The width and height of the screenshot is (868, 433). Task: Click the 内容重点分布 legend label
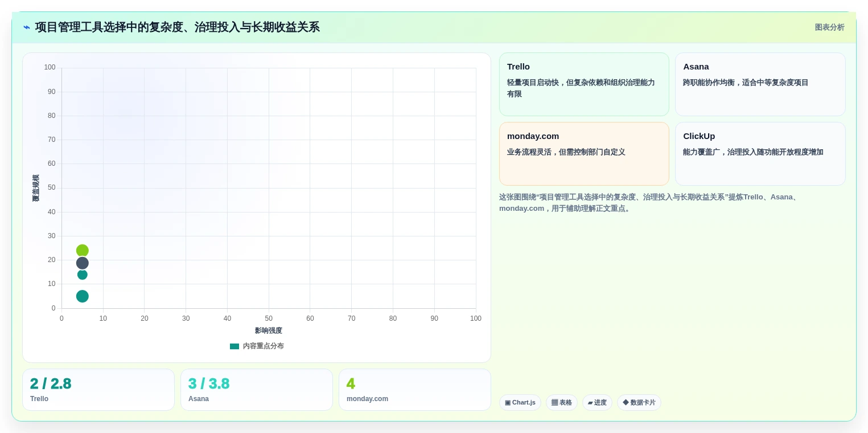click(263, 346)
